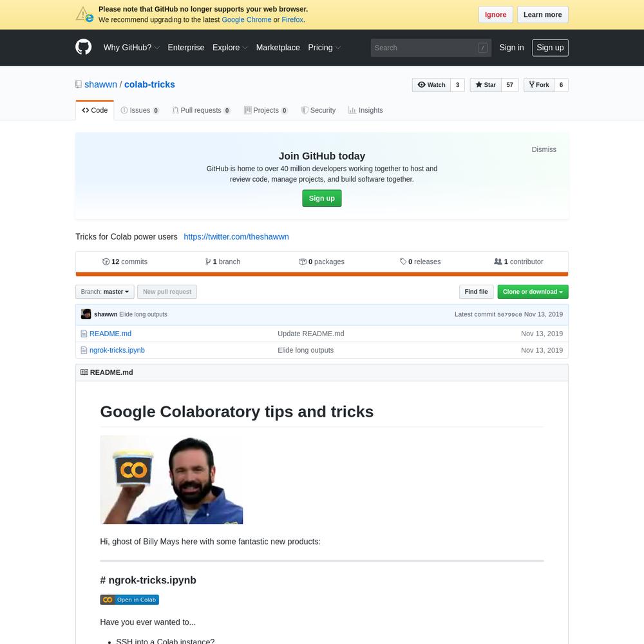The height and width of the screenshot is (644, 644).
Task: Switch to the Issues tab
Action: (x=140, y=110)
